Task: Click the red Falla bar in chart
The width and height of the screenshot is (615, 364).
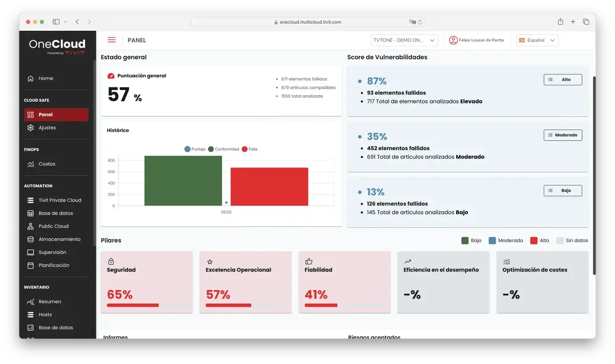Action: tap(269, 187)
